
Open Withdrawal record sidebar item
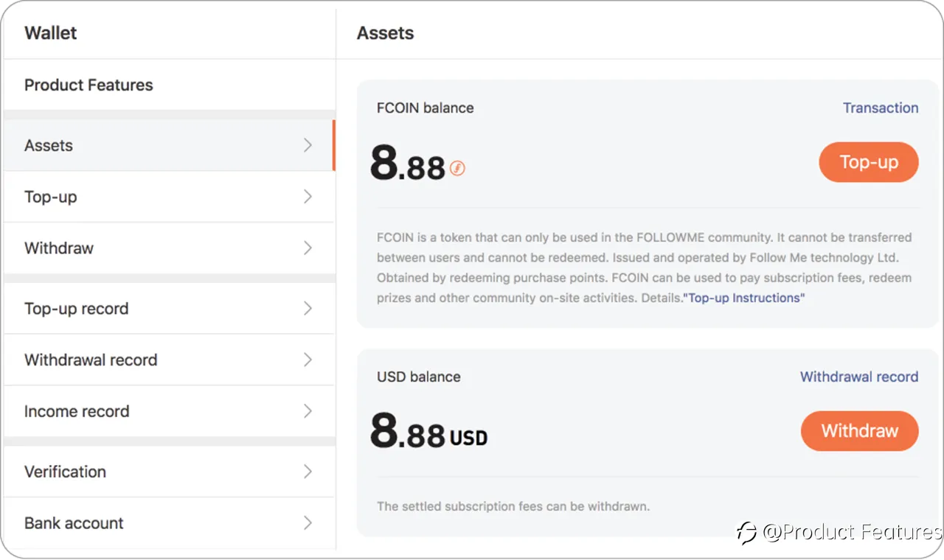point(169,360)
